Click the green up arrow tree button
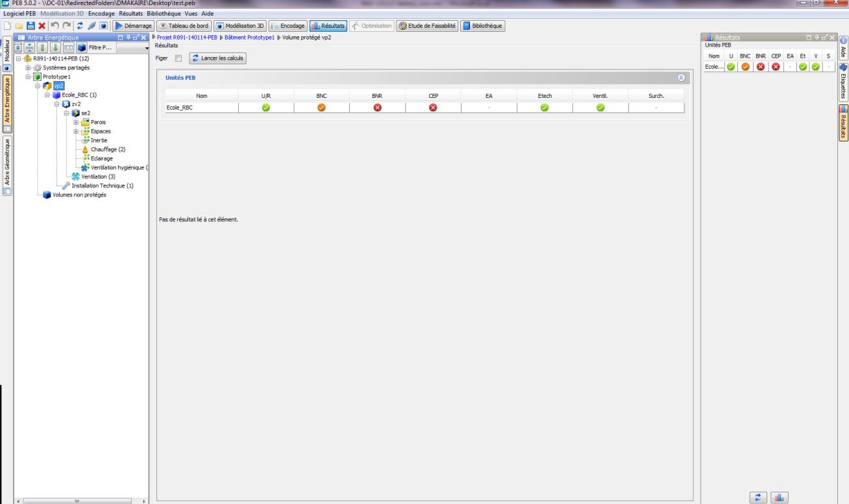 42,48
